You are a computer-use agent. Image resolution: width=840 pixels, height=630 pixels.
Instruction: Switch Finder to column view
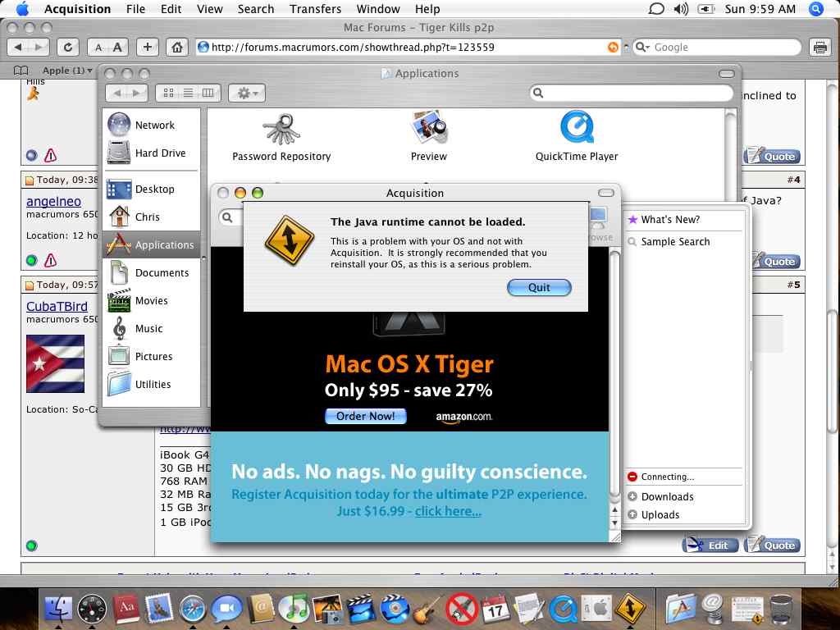coord(208,94)
